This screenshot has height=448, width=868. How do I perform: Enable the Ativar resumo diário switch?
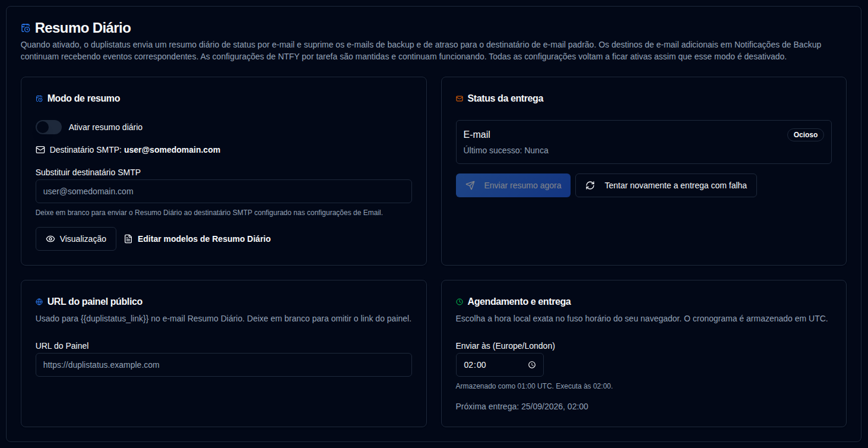(49, 127)
